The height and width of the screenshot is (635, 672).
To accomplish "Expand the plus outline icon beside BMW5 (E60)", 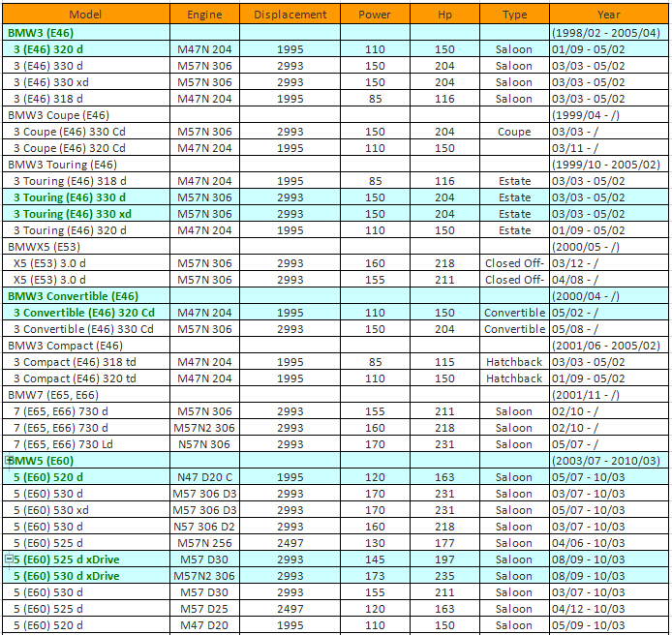I will tap(8, 460).
